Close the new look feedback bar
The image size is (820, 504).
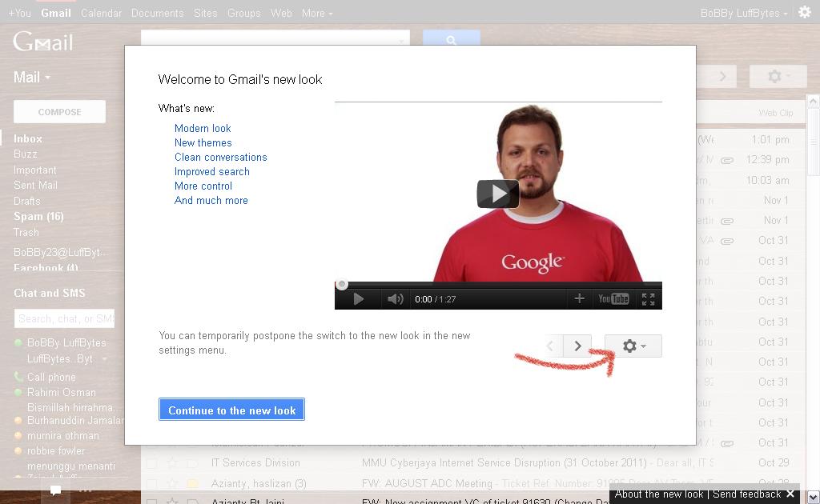tap(790, 494)
